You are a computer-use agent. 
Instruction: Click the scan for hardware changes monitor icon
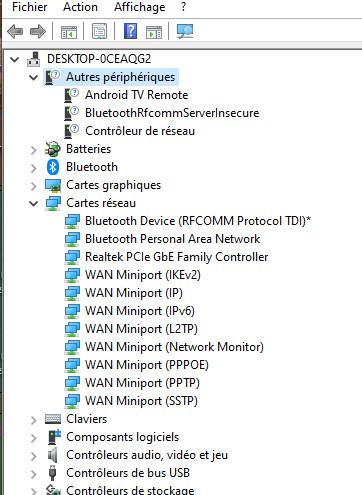185,31
